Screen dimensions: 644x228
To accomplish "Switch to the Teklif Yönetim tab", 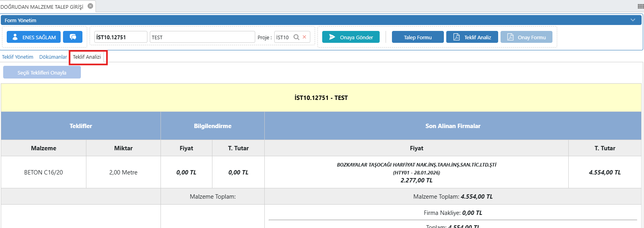I will (x=17, y=57).
